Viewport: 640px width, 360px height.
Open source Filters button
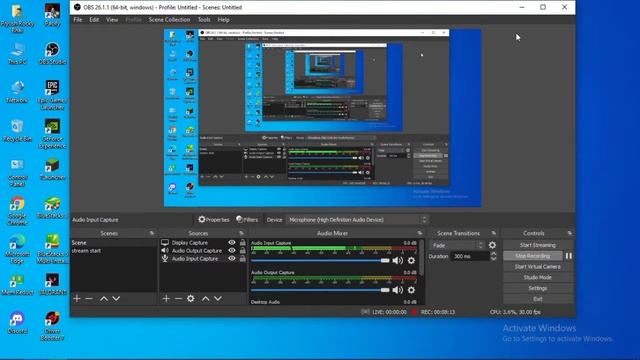247,220
